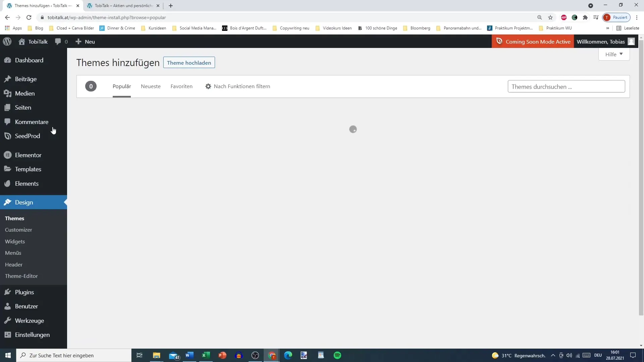Open the Hilfe dropdown menu
The width and height of the screenshot is (644, 362).
(614, 54)
